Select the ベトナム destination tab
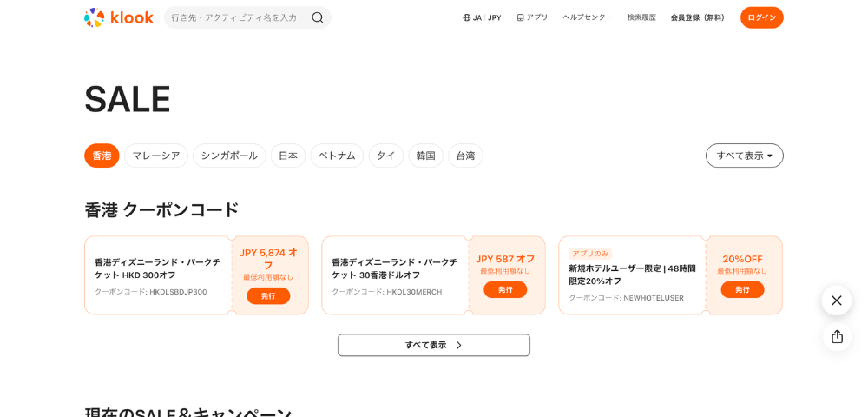 tap(337, 156)
